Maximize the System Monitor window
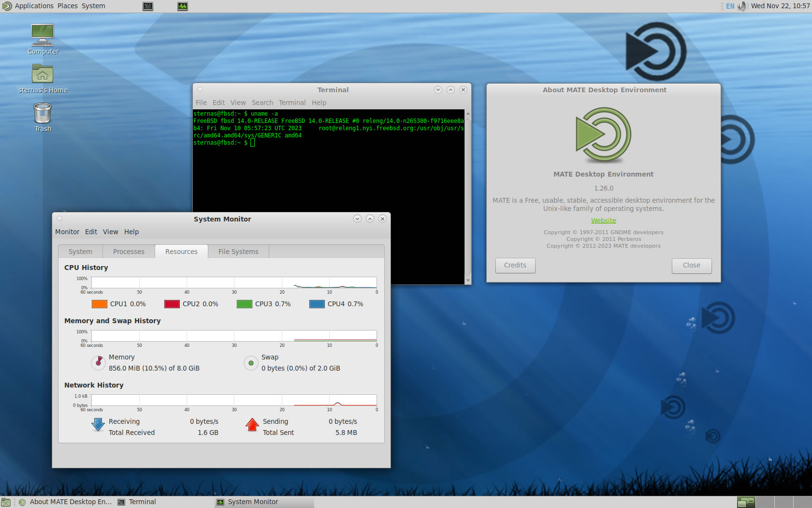 (370, 219)
